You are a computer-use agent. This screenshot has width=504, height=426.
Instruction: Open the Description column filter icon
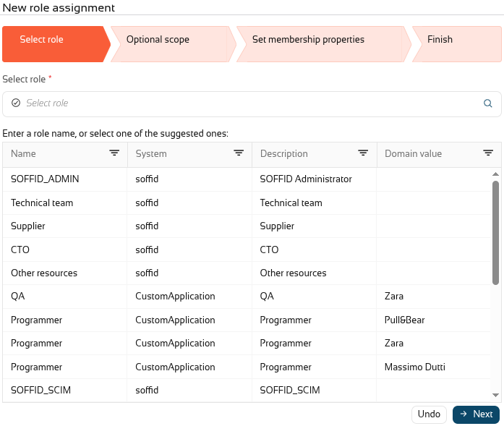[x=363, y=153]
